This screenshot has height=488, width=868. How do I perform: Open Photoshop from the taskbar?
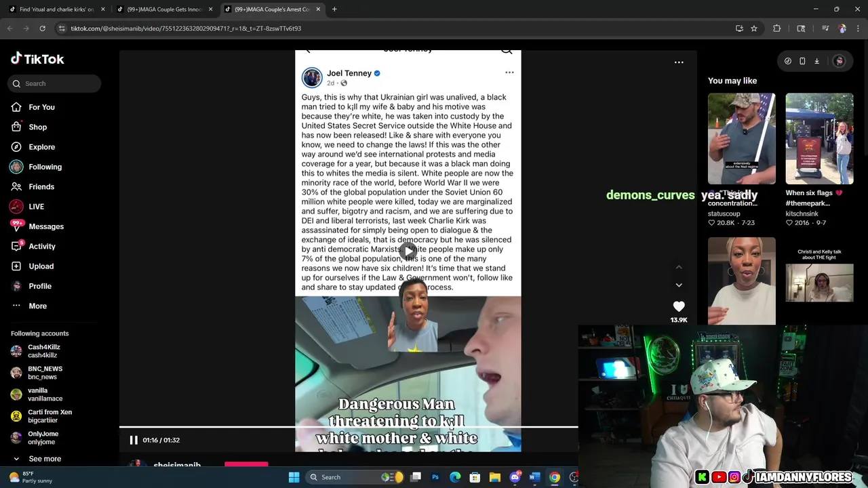[435, 477]
